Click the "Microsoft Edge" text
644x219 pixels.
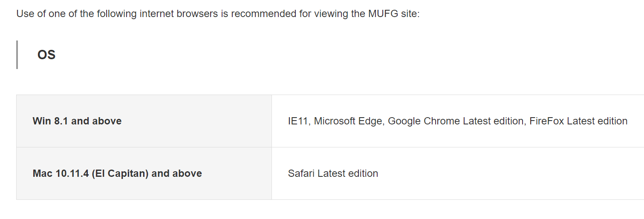tap(348, 121)
